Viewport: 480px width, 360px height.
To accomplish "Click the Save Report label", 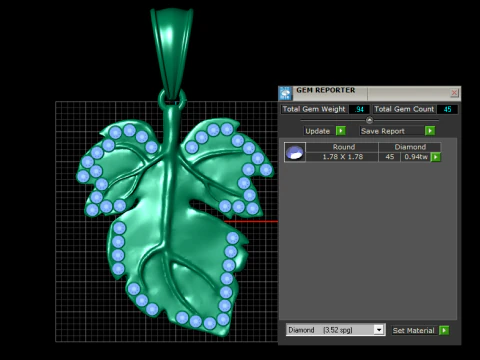I will tap(383, 131).
